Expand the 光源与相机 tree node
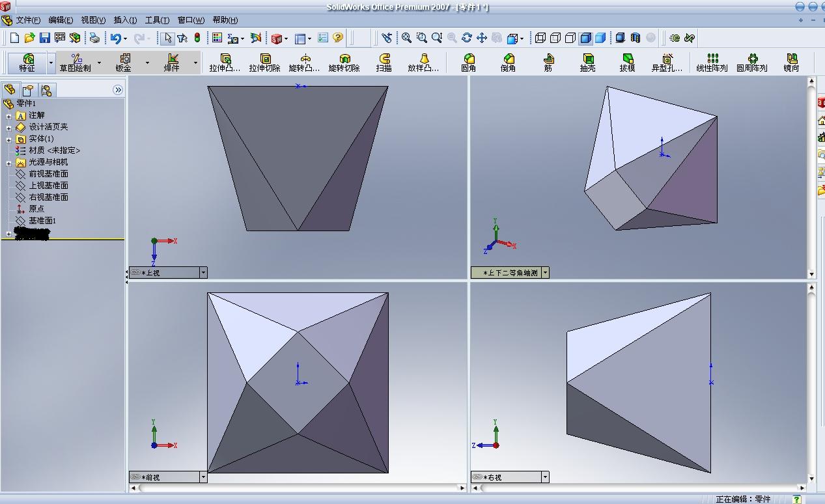Screen dimensions: 825x504 [x=9, y=163]
